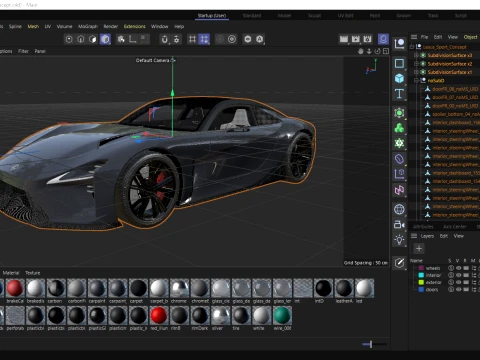Click the globe Environment icon in palette
The image size is (480, 360).
[399, 210]
